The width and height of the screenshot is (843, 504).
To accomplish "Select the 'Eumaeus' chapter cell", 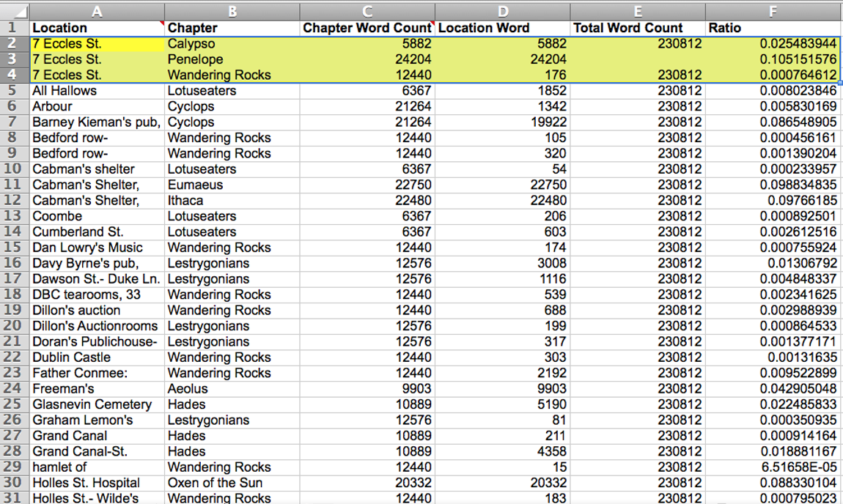I will 232,185.
